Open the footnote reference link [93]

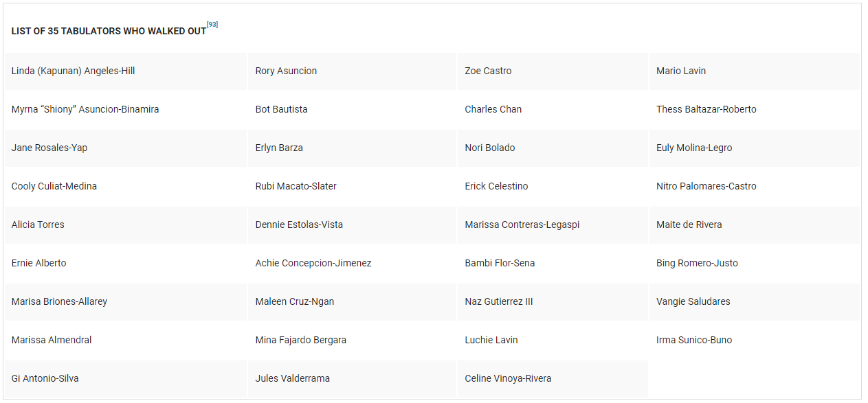pos(212,25)
